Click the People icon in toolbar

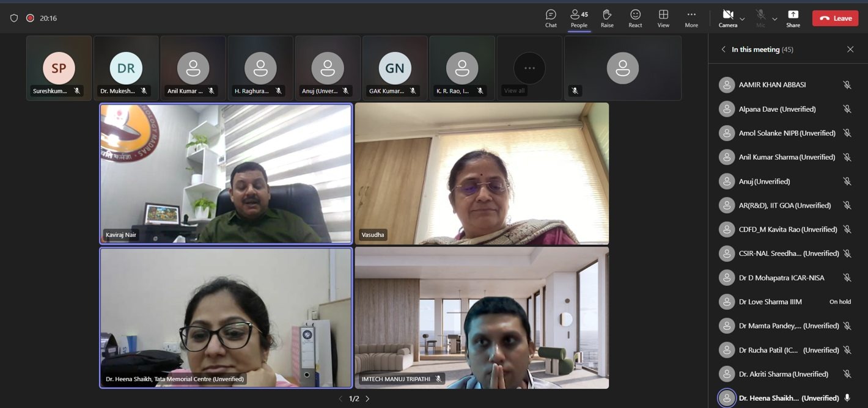coord(578,18)
